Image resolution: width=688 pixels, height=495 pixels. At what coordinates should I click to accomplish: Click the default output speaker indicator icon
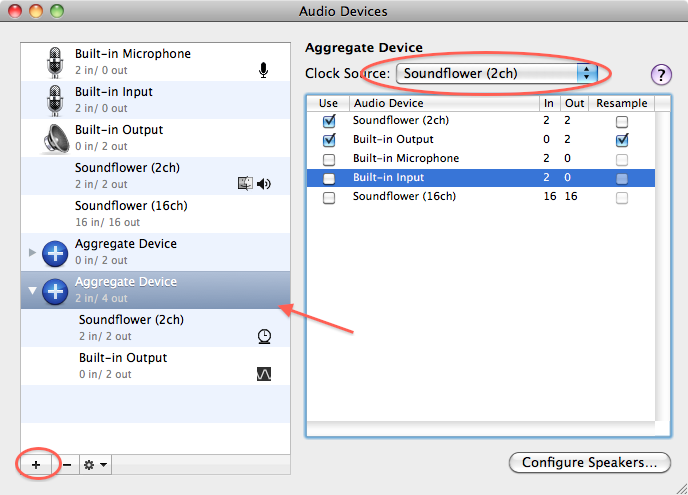[x=264, y=184]
